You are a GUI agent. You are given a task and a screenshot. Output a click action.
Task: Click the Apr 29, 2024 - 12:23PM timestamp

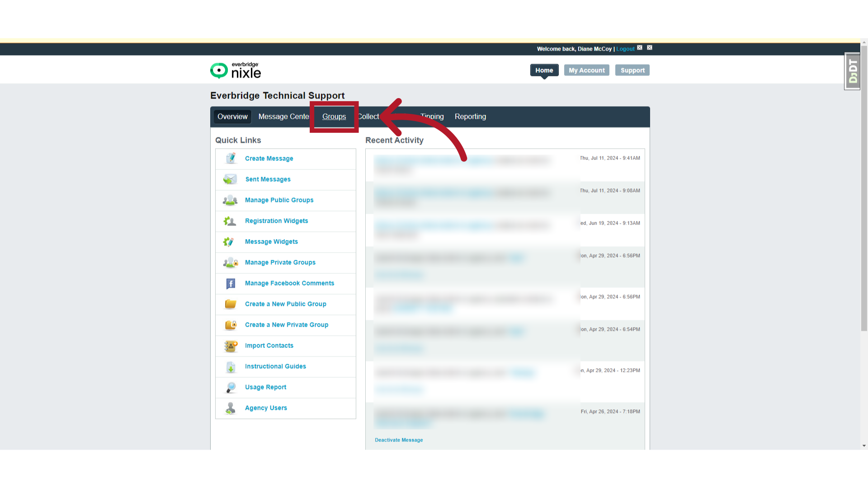click(610, 371)
